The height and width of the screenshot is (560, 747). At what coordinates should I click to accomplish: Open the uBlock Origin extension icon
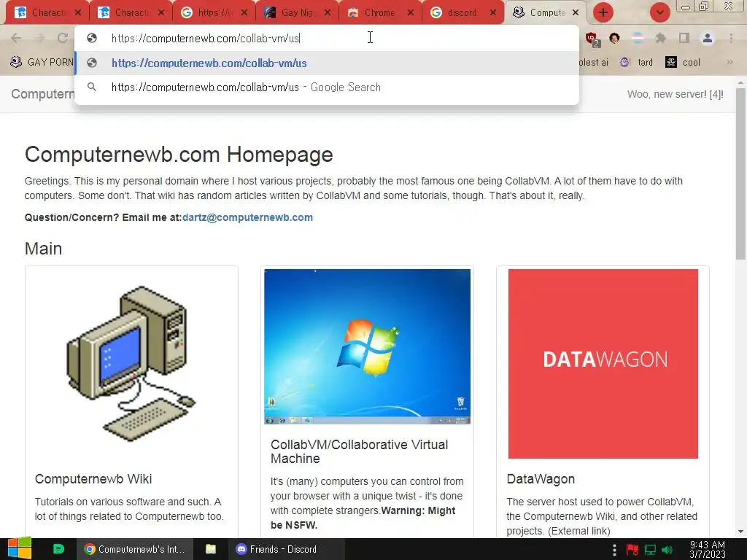point(592,39)
